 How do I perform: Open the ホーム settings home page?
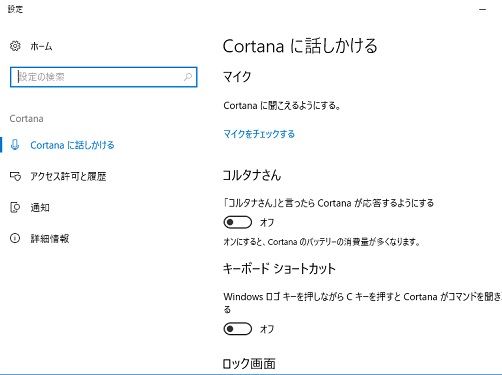coord(41,46)
